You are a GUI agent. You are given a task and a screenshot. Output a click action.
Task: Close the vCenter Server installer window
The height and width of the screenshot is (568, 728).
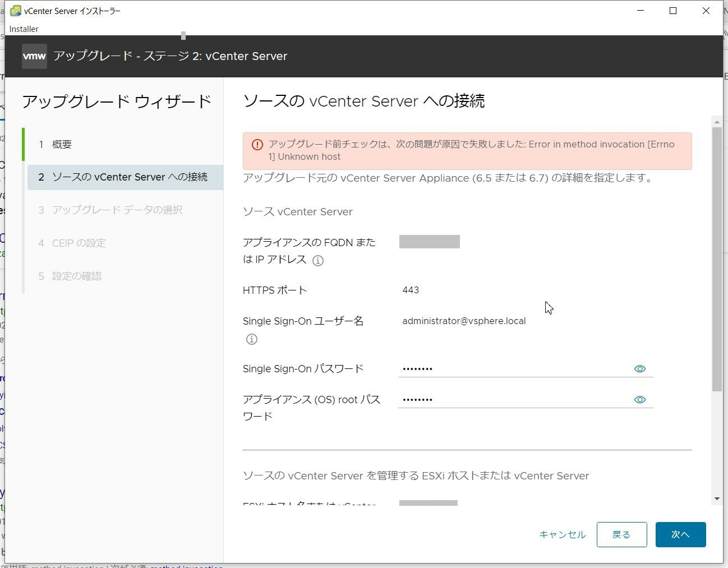706,11
